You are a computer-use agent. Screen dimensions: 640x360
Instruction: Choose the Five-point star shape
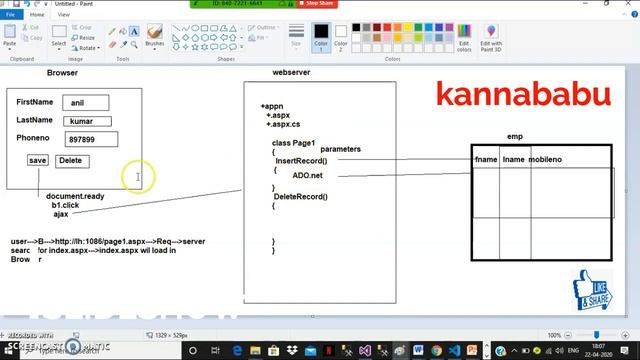click(x=195, y=47)
